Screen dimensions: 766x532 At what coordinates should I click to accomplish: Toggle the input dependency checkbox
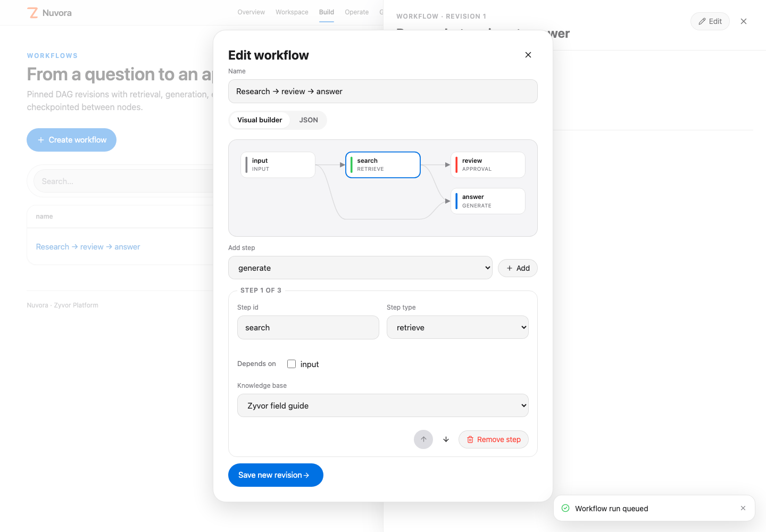(x=292, y=364)
